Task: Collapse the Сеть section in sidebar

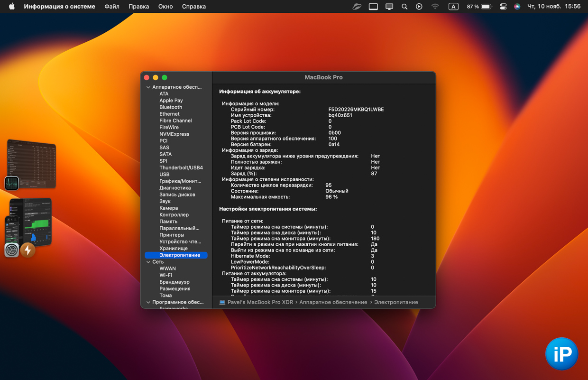Action: 148,262
